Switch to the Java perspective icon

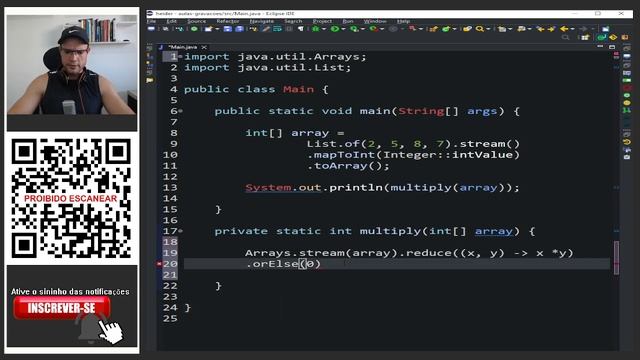[601, 38]
